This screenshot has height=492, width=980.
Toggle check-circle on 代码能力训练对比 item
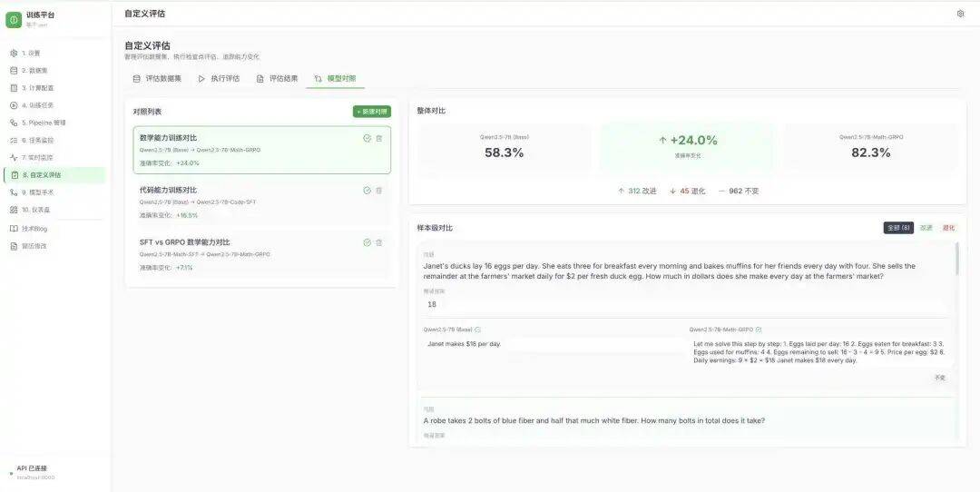click(367, 191)
